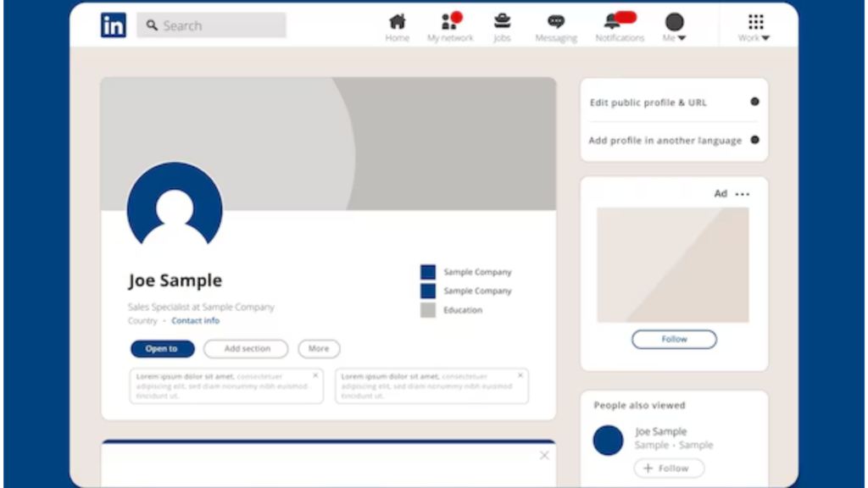View the Notifications bell icon
This screenshot has height=488, width=868.
612,22
